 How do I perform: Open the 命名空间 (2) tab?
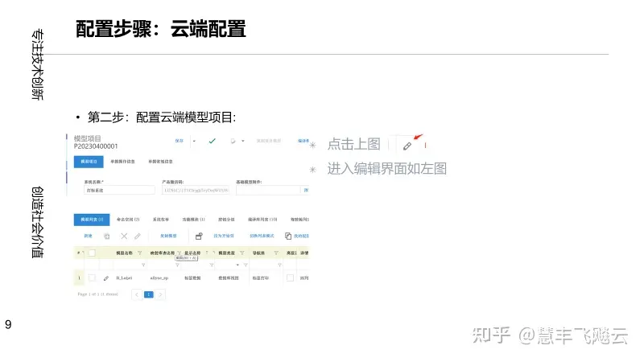click(x=128, y=220)
